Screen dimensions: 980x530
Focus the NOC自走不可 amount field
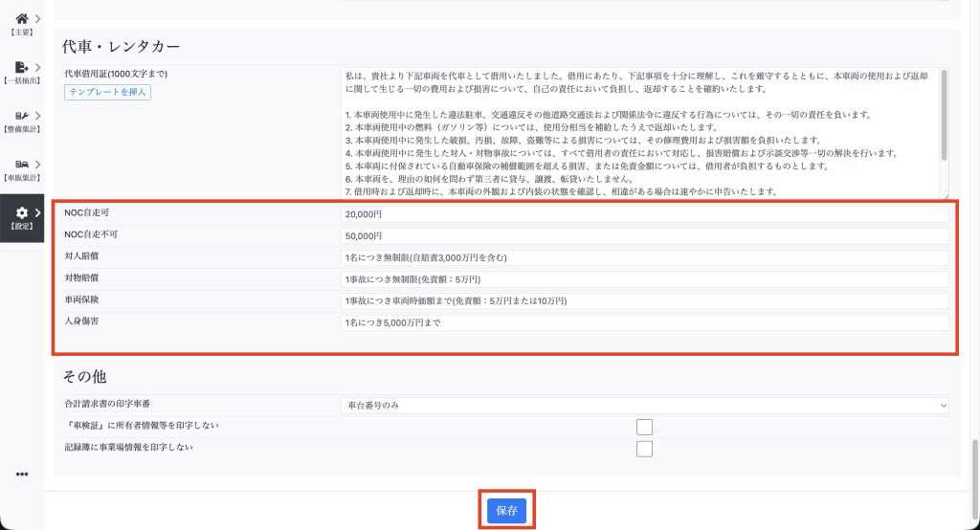pos(644,236)
